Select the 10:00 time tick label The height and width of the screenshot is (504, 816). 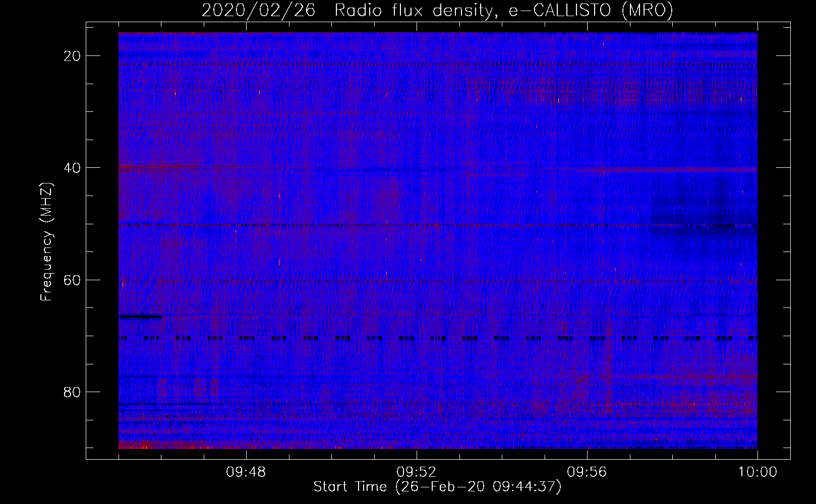click(757, 472)
